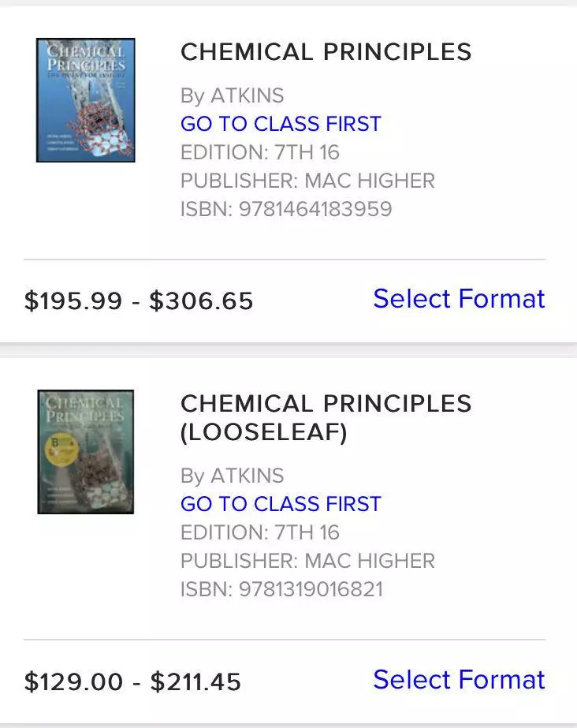Click the $129.00 low price
This screenshot has width=577, height=728.
tap(73, 681)
